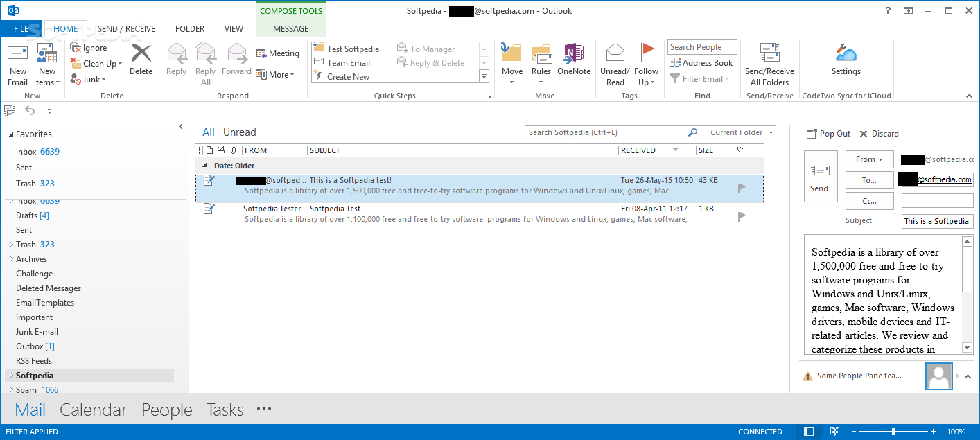Discard the inline draft
Viewport: 980px width, 440px height.
pyautogui.click(x=879, y=134)
